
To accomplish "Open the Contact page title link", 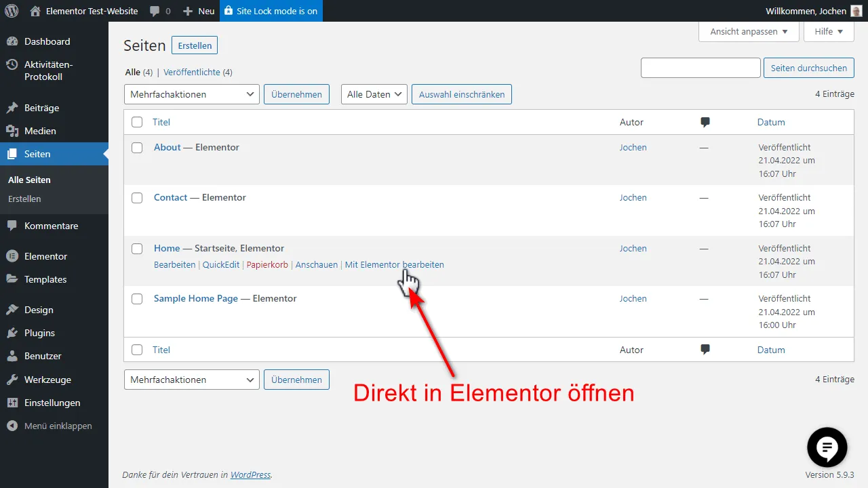I will pos(170,197).
